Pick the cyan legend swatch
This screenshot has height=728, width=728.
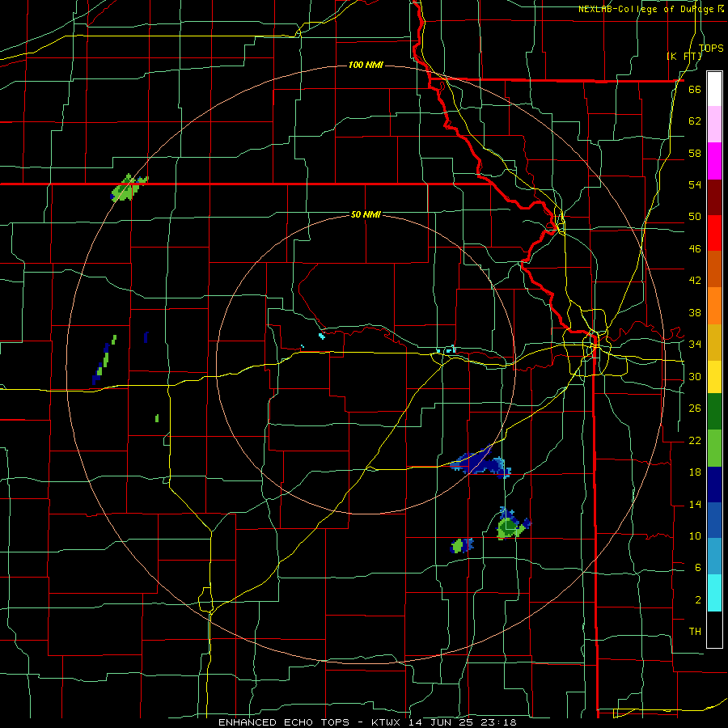(714, 592)
